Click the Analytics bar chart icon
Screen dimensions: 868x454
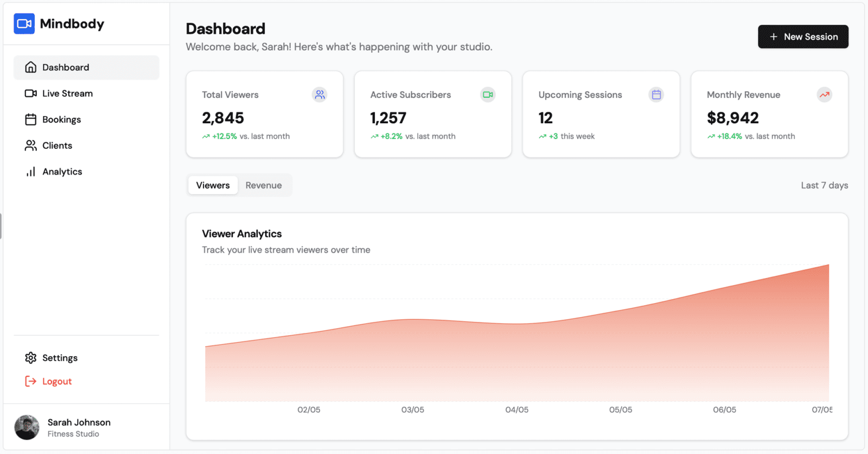pos(31,172)
